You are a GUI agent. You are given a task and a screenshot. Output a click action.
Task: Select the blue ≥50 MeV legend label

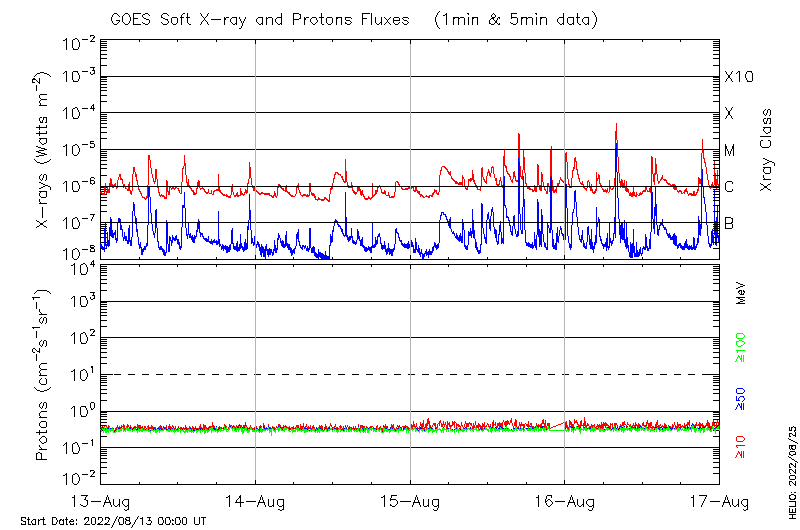[x=740, y=397]
